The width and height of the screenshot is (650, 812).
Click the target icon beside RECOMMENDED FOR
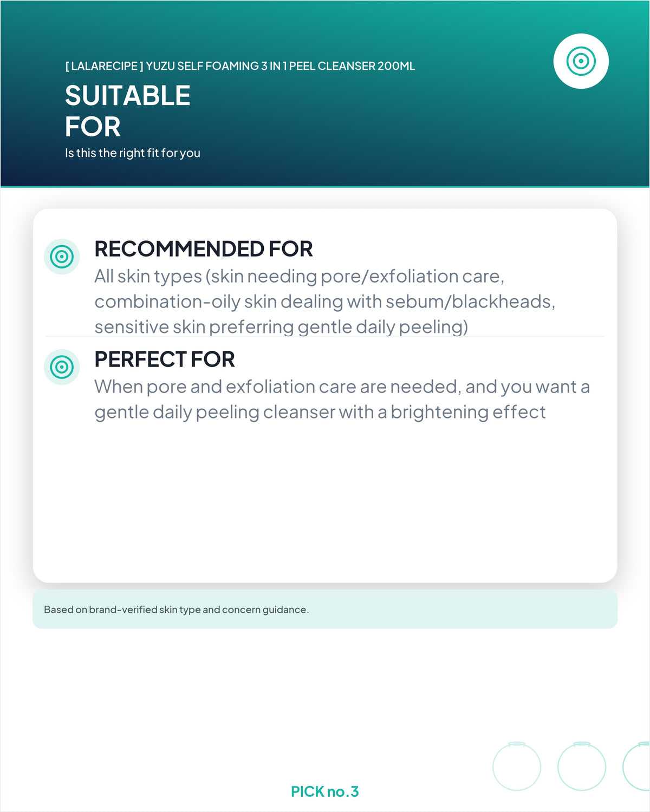click(62, 257)
